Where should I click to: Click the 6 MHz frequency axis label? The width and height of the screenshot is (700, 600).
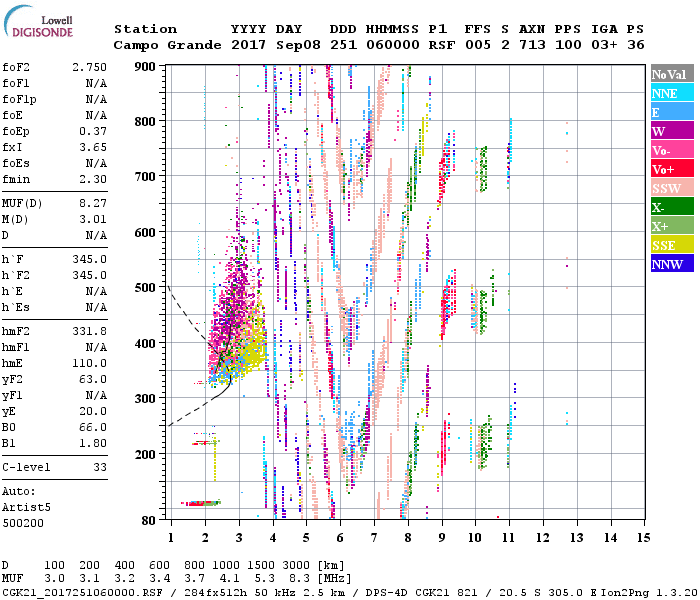(x=340, y=538)
